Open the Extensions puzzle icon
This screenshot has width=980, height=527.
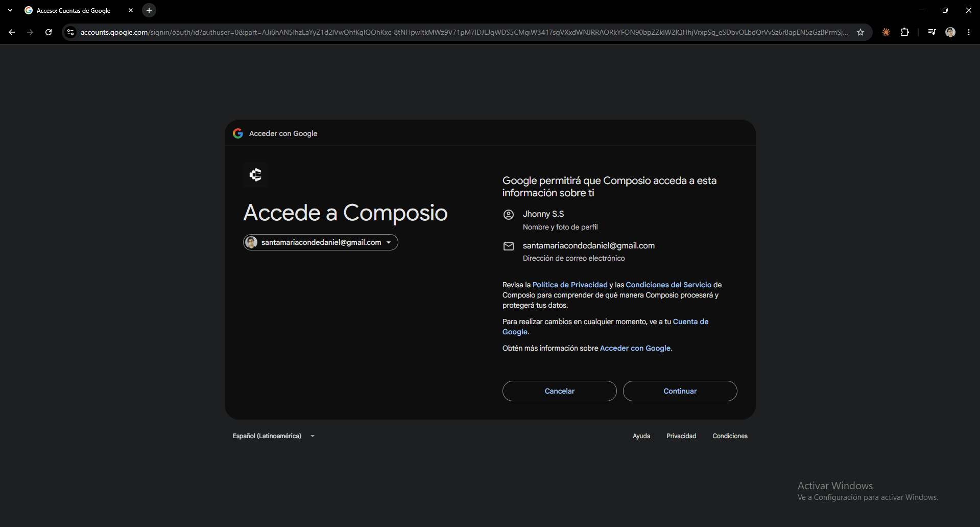click(x=904, y=32)
